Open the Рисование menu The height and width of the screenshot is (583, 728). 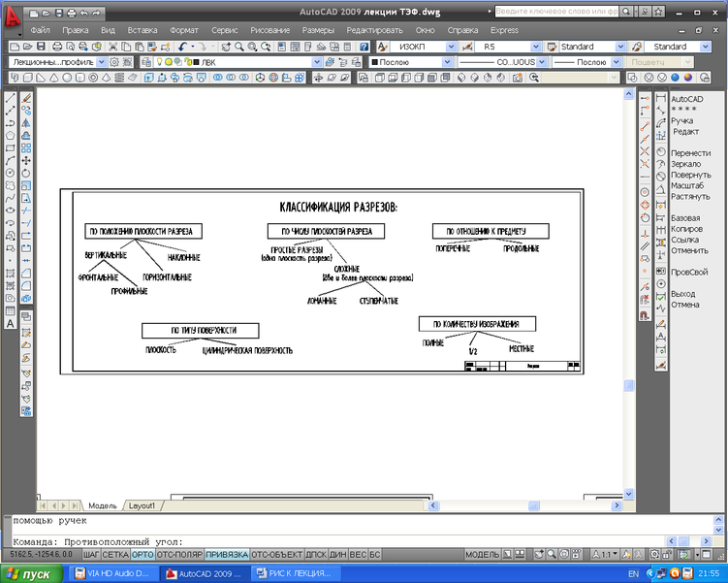click(x=269, y=30)
